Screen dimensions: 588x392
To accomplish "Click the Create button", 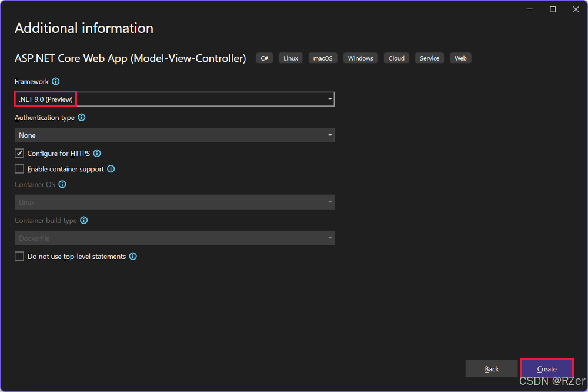I will click(547, 368).
